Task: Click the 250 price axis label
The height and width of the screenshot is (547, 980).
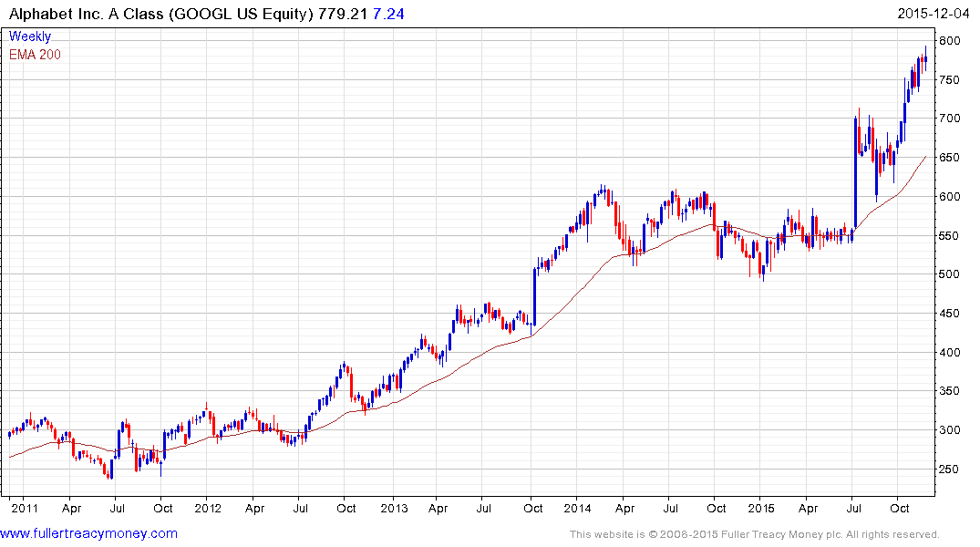Action: [949, 469]
